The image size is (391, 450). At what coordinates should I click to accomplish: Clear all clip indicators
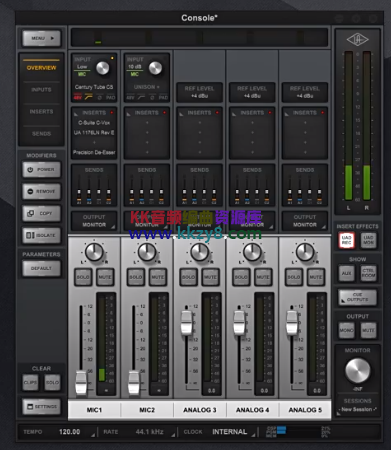(x=31, y=383)
